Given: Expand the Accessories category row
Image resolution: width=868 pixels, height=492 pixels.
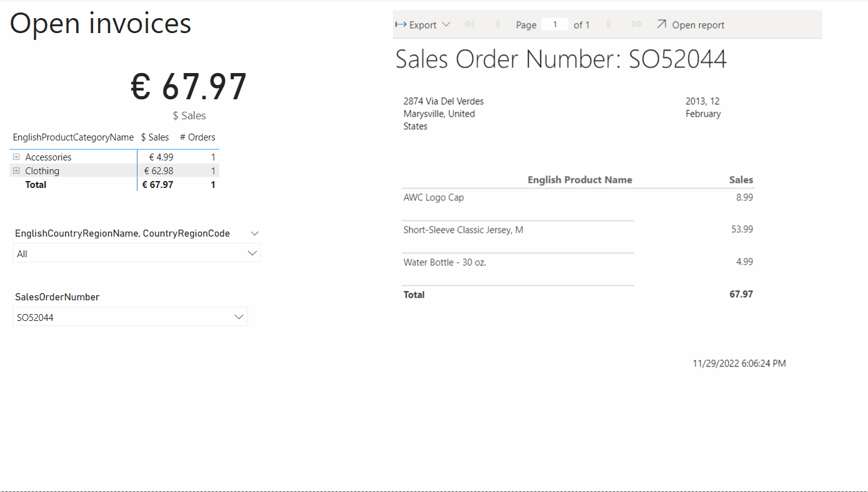Looking at the screenshot, I should [16, 157].
